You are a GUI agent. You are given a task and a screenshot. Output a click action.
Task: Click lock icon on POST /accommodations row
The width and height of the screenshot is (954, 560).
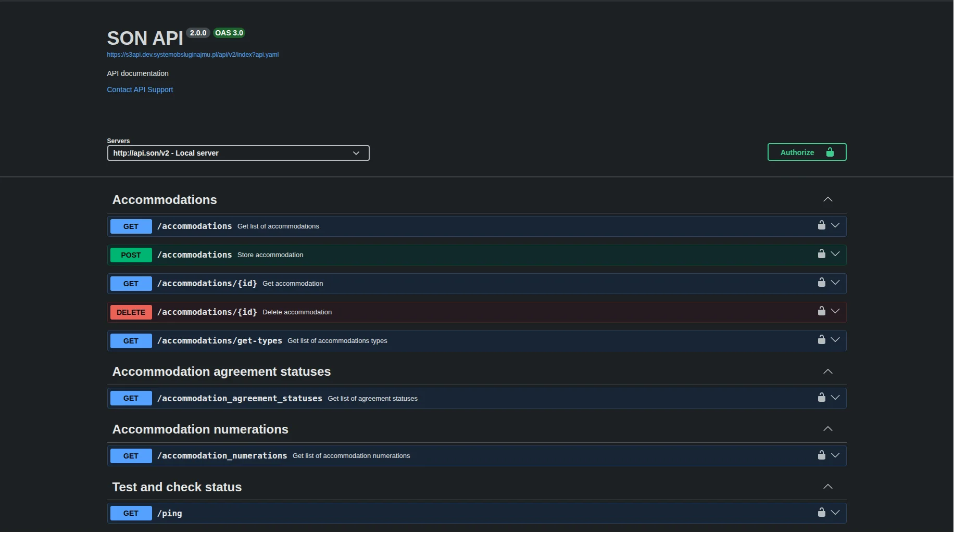coord(821,254)
